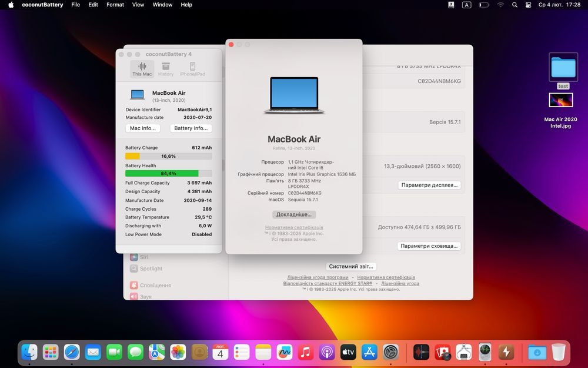Open Finder from the Dock

29,352
